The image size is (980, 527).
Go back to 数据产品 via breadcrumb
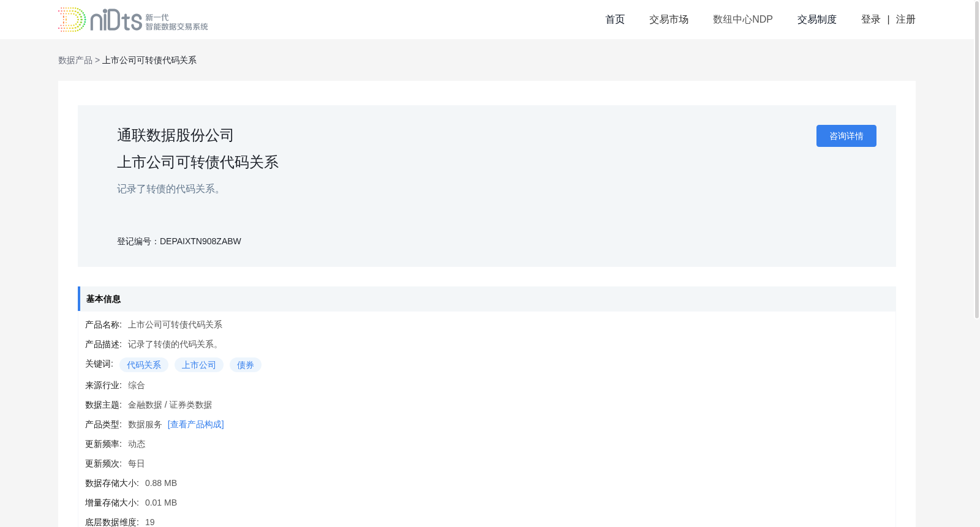pyautogui.click(x=75, y=60)
